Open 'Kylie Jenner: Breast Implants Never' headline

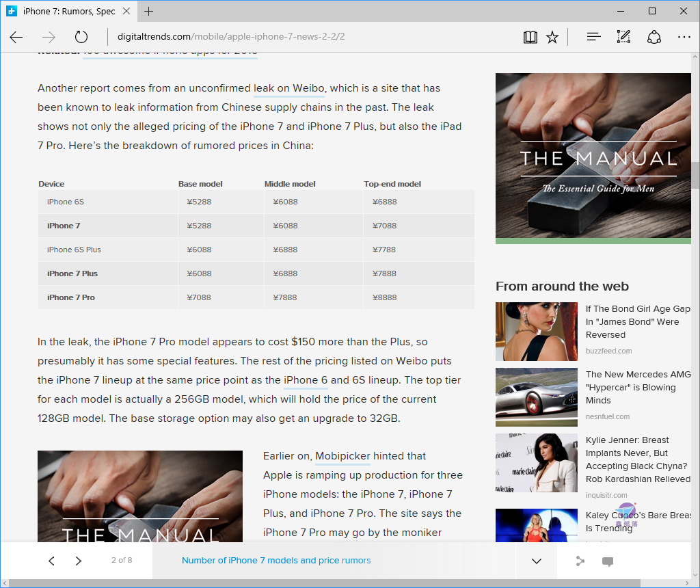pyautogui.click(x=638, y=459)
